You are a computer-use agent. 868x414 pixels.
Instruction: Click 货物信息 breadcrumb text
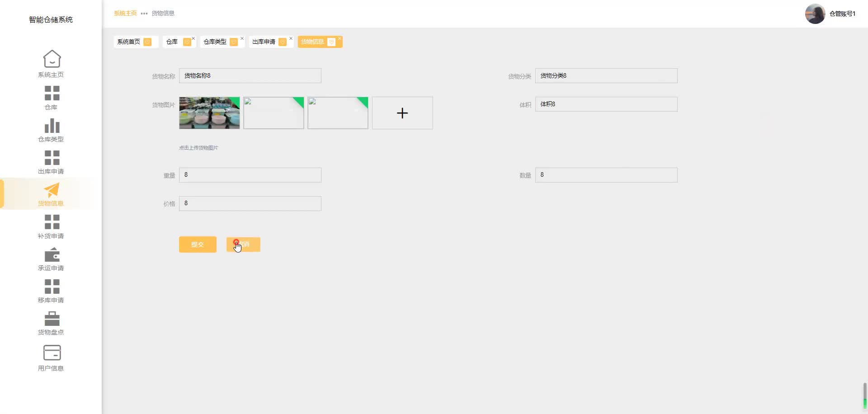pyautogui.click(x=163, y=14)
